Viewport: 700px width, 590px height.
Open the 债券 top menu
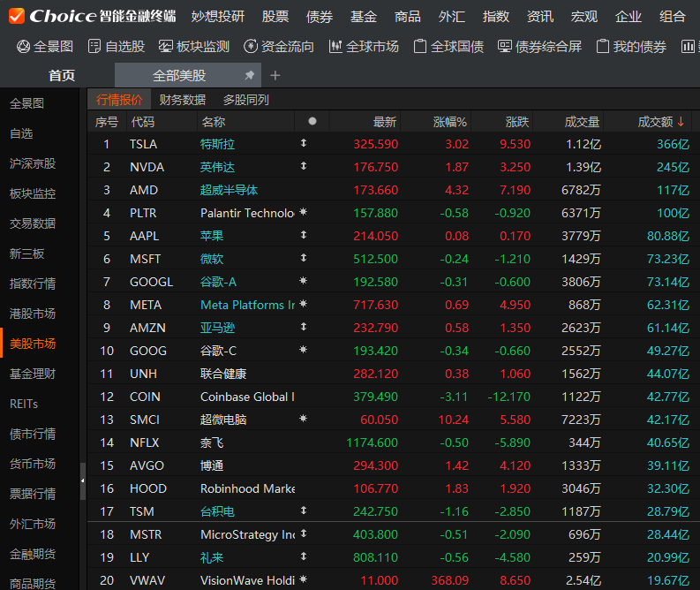[x=320, y=17]
